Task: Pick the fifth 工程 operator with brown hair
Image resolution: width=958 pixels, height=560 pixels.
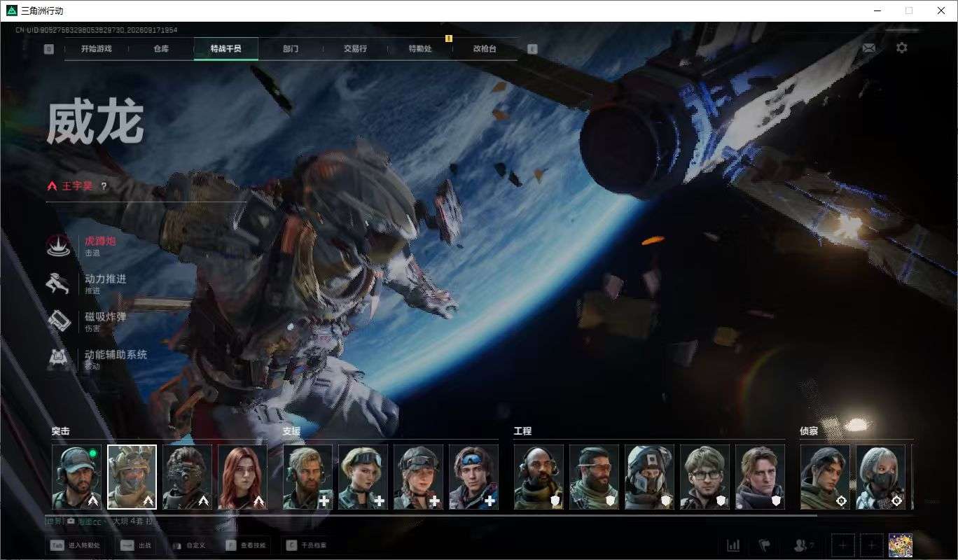Action: coord(760,477)
